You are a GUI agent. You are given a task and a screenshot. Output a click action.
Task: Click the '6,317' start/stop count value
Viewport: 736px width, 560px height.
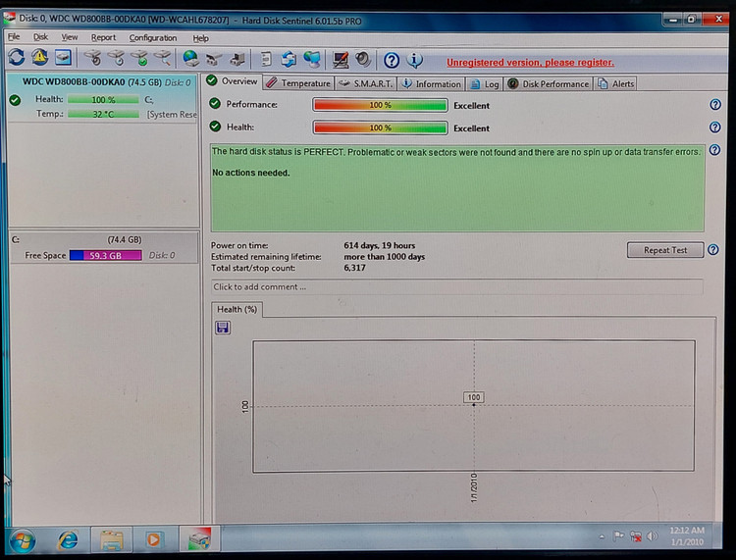click(354, 268)
